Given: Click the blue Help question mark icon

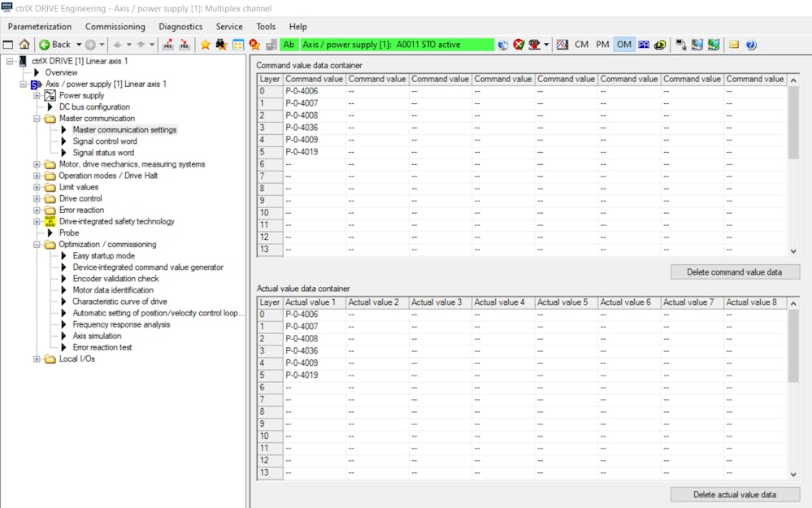Looking at the screenshot, I should [x=751, y=45].
